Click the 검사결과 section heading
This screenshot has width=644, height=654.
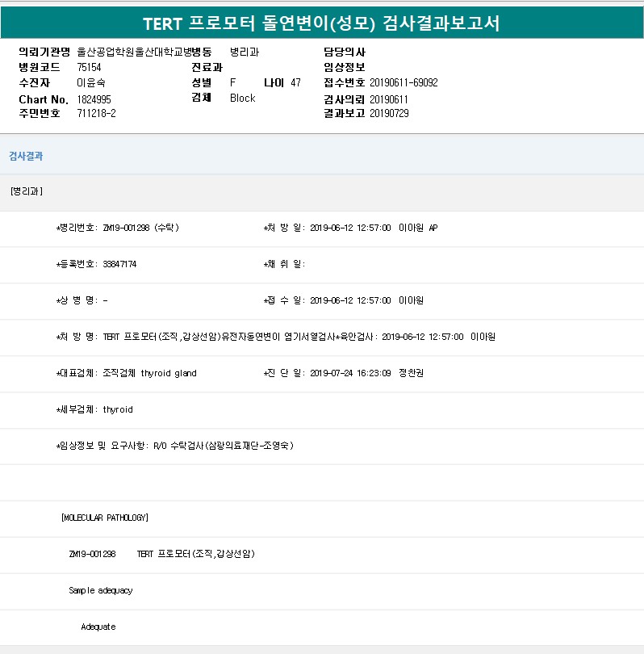tap(26, 156)
